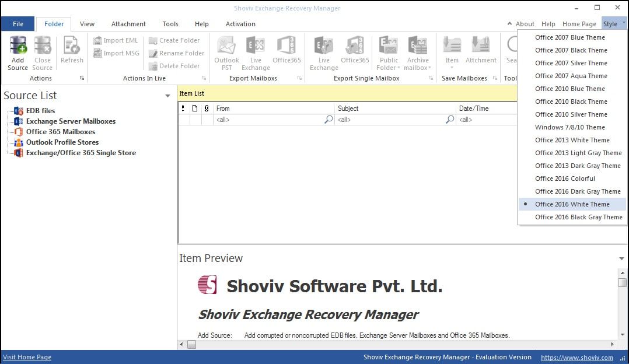Click the importance column header icon
The height and width of the screenshot is (364, 629).
(x=183, y=108)
